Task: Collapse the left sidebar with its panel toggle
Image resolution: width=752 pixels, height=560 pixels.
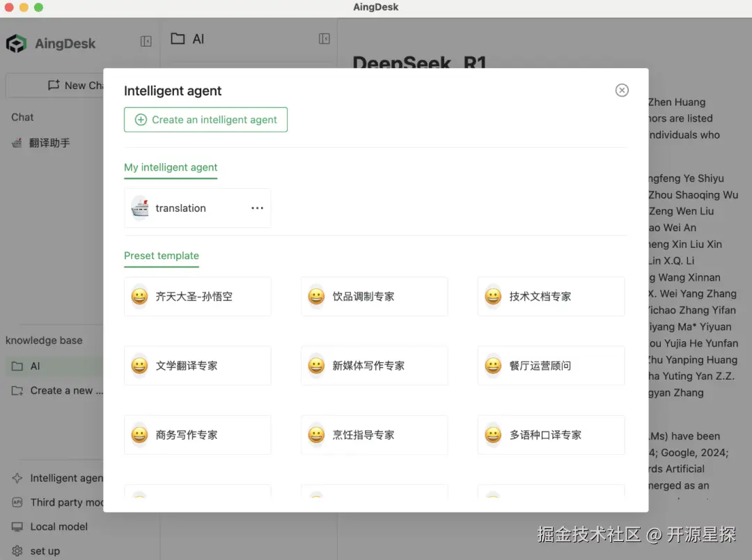Action: click(x=146, y=41)
